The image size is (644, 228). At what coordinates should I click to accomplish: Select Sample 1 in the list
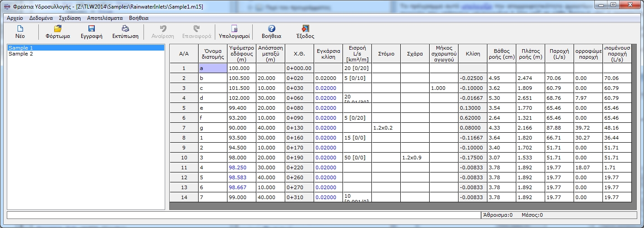click(x=21, y=48)
